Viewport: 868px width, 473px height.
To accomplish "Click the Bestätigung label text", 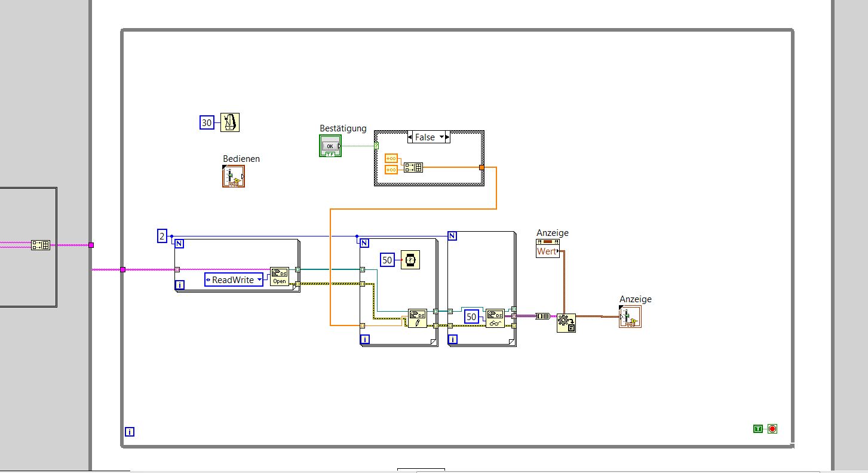I will 343,128.
